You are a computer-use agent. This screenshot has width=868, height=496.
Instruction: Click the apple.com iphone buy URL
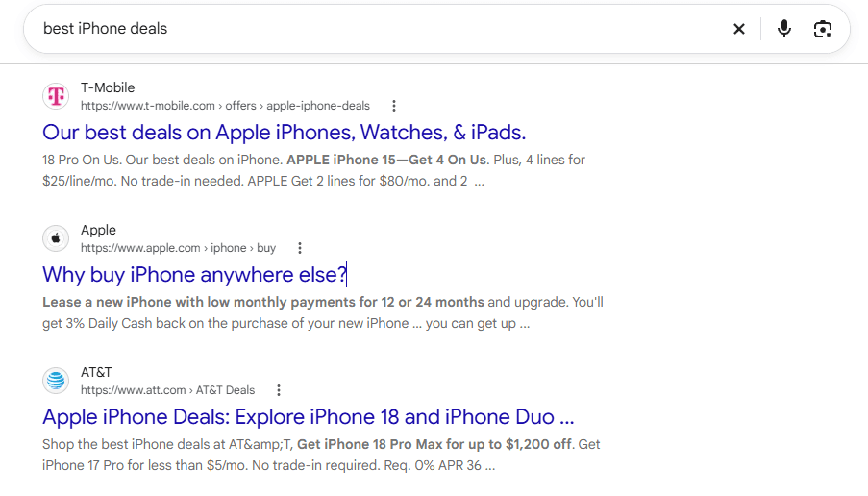coord(178,248)
